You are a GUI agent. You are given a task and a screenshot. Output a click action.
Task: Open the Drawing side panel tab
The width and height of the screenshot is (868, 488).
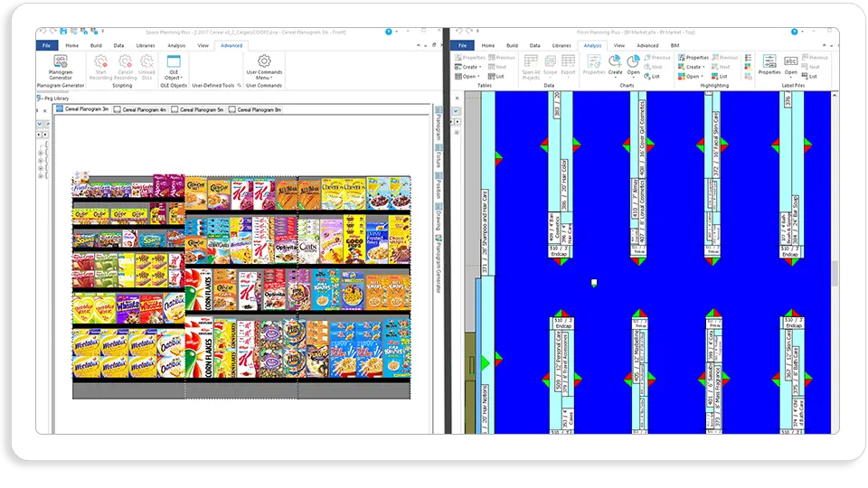[x=439, y=217]
